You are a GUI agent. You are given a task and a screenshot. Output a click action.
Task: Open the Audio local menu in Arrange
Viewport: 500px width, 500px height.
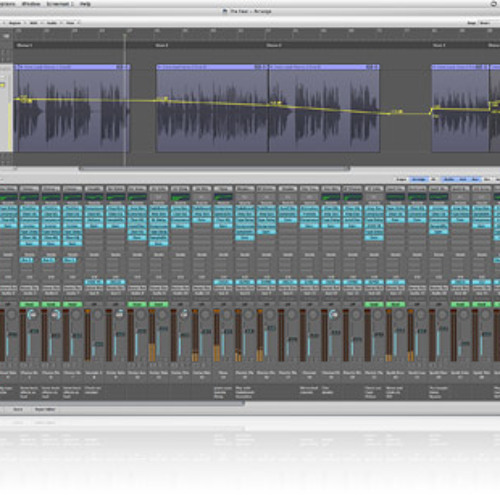tap(52, 23)
